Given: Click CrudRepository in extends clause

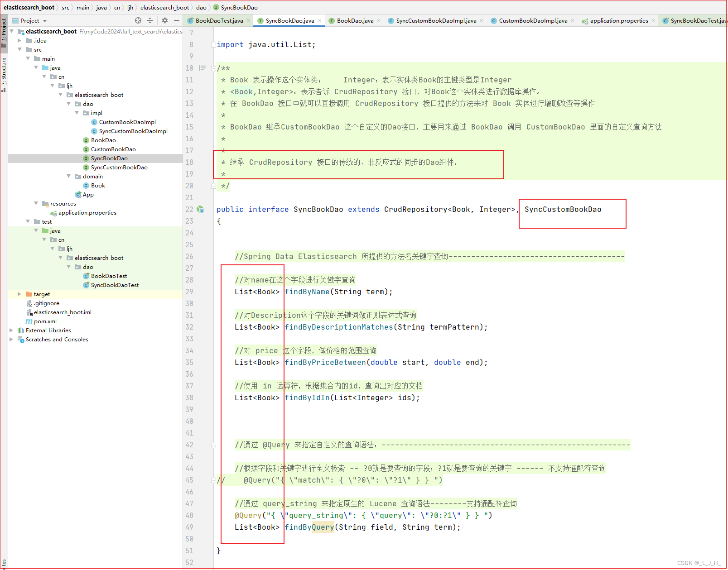Looking at the screenshot, I should point(416,210).
